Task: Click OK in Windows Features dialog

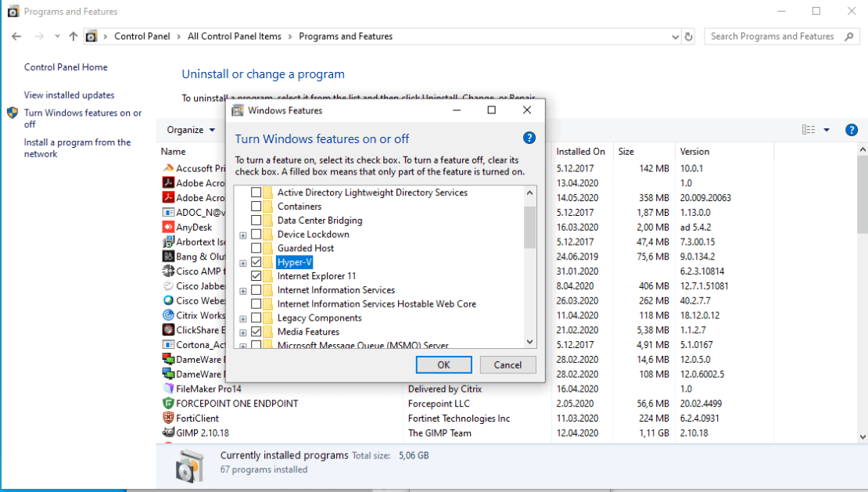Action: coord(443,365)
